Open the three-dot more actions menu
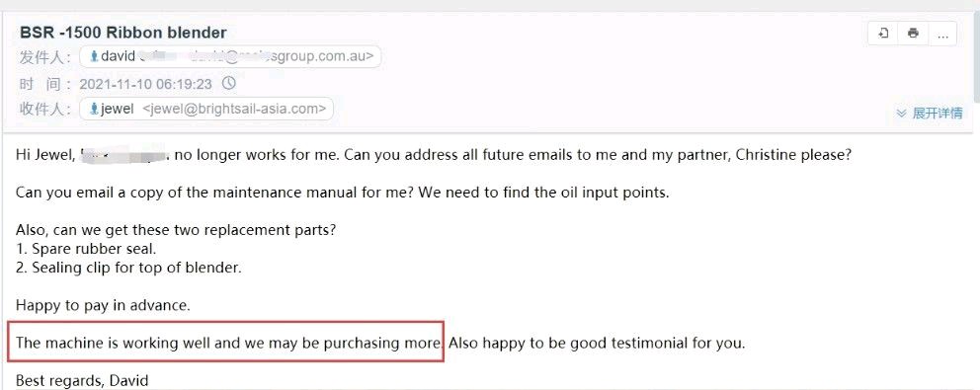Screen dimensions: 980x390 click(x=942, y=34)
